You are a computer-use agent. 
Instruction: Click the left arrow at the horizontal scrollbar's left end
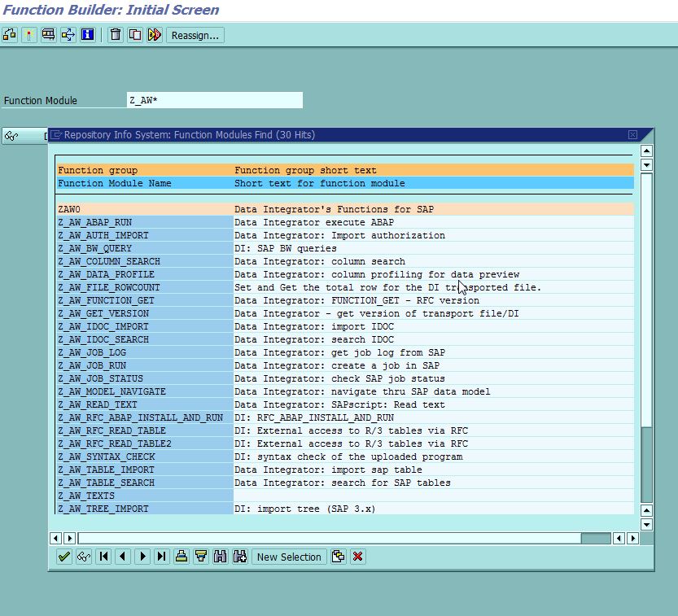point(55,538)
